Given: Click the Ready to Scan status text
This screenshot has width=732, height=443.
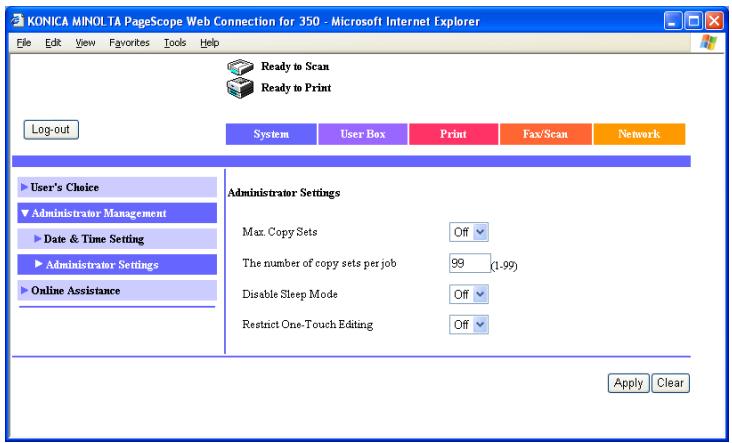Looking at the screenshot, I should [x=295, y=66].
